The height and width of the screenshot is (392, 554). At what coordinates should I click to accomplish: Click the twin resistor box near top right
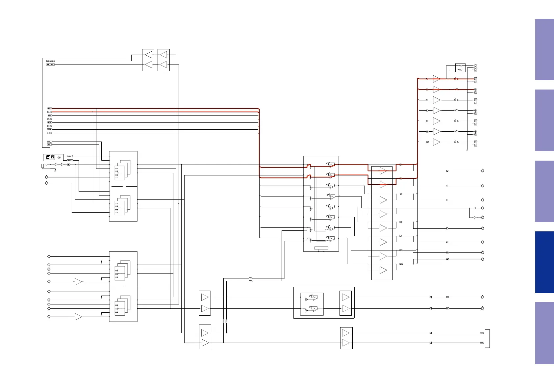click(x=460, y=68)
